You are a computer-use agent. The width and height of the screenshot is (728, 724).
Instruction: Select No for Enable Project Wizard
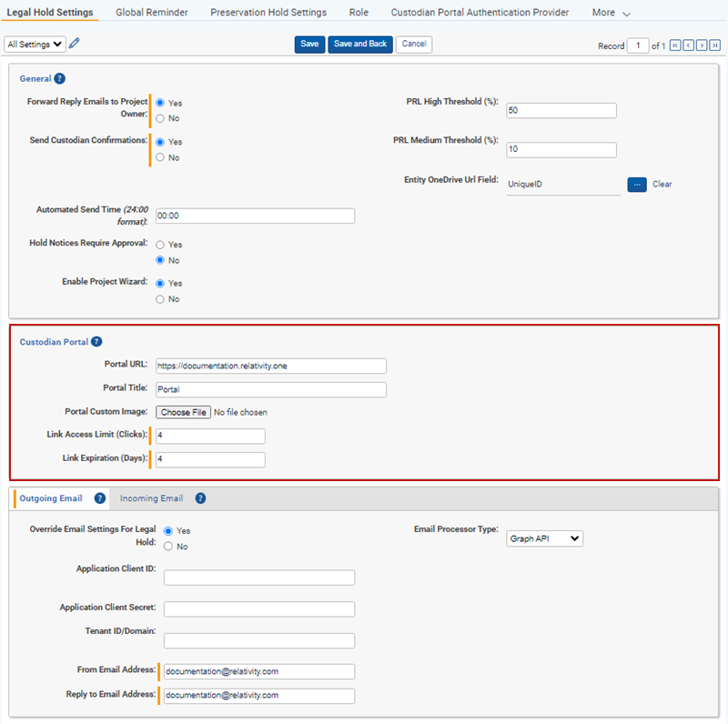[x=160, y=299]
